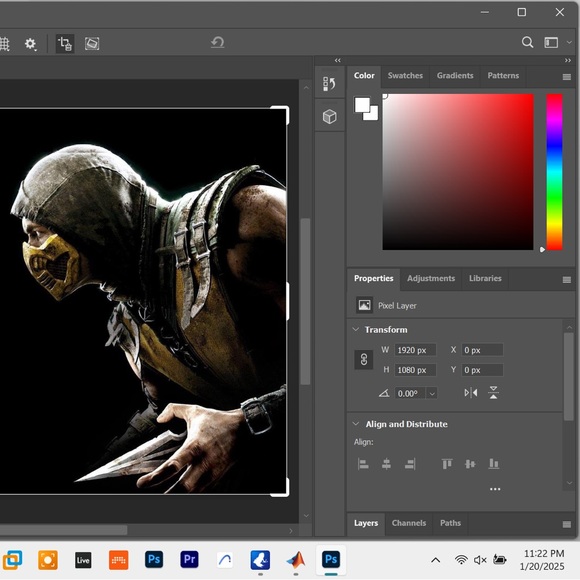Open the Layers panel options menu
The height and width of the screenshot is (580, 580).
coord(566,525)
